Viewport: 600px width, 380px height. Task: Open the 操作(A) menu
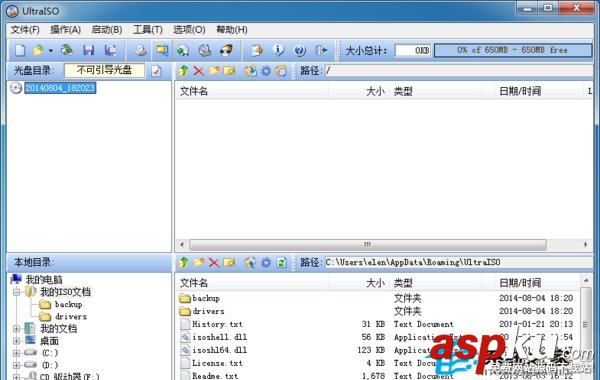point(65,30)
